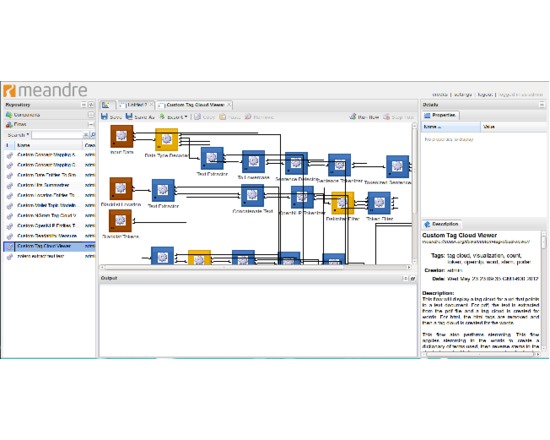Viewport: 550px width, 440px height.
Task: Select the Token Filter component node
Action: click(379, 203)
